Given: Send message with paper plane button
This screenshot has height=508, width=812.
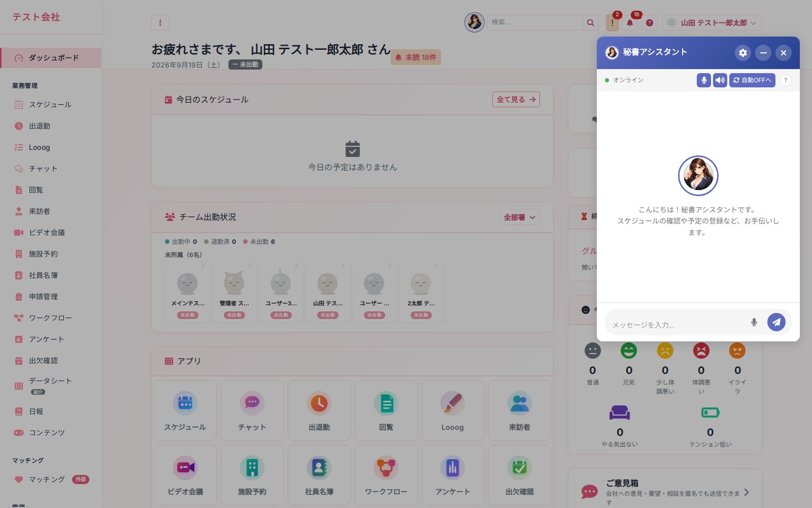Looking at the screenshot, I should click(x=776, y=322).
